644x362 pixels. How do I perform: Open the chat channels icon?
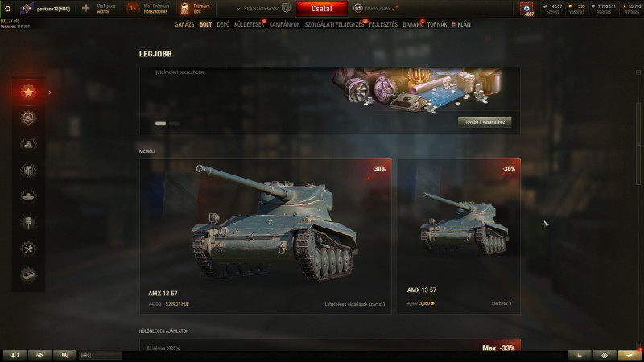coord(64,355)
